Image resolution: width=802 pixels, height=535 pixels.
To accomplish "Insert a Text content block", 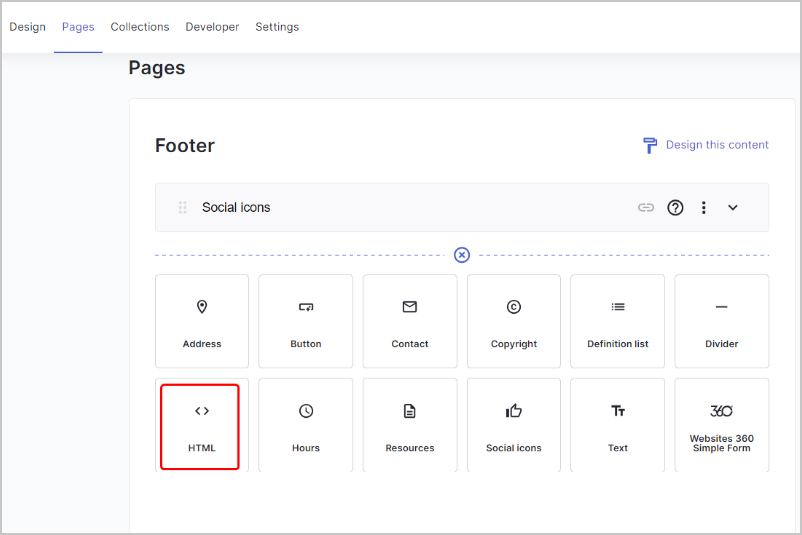I will (x=618, y=426).
